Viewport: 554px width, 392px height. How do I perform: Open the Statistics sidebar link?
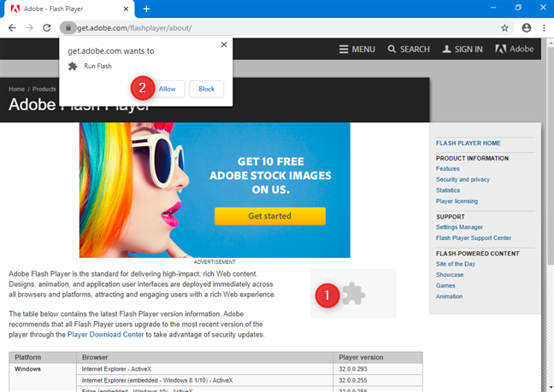(x=448, y=190)
